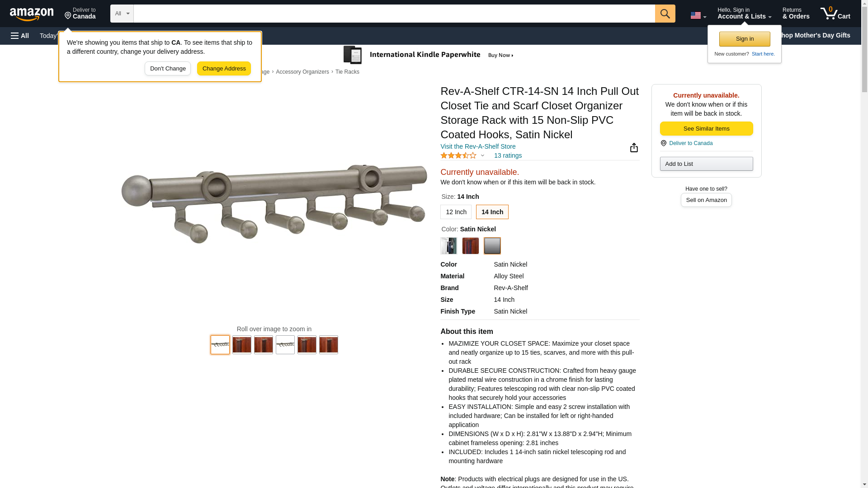868x488 pixels.
Task: Visit the Rev-A-Shelf Store link
Action: pos(478,146)
